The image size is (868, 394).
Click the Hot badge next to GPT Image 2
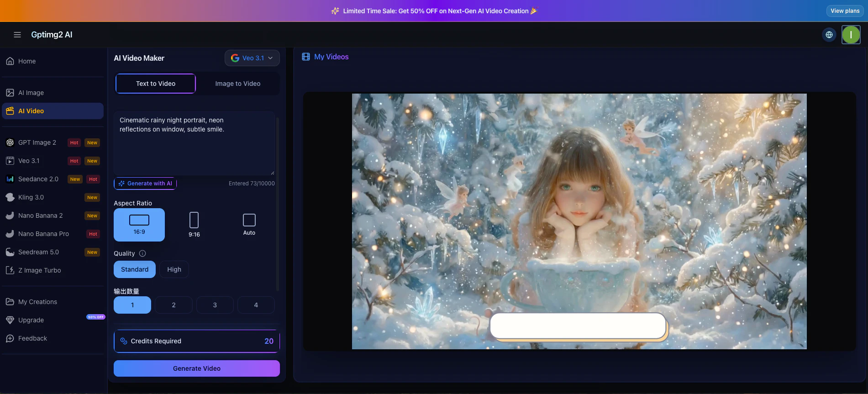pyautogui.click(x=74, y=142)
